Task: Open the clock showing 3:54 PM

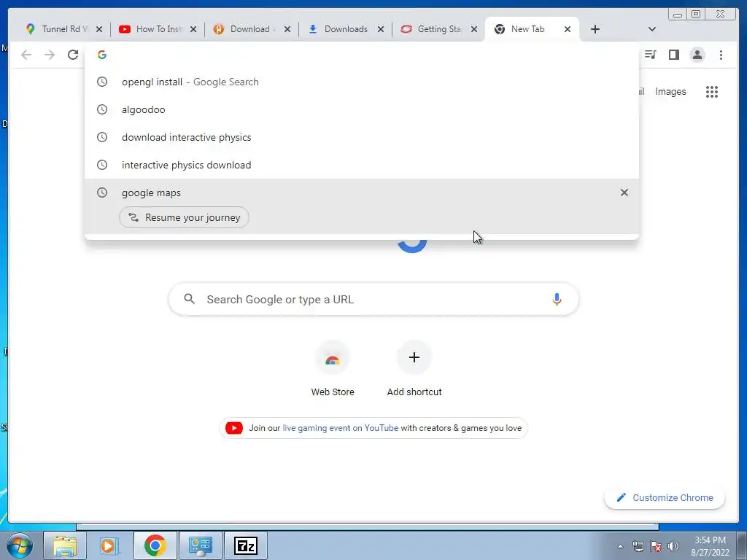Action: pyautogui.click(x=710, y=546)
